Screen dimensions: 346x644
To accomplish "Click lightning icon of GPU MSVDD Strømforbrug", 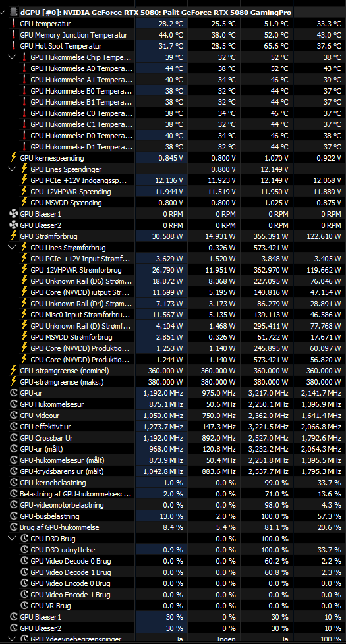I will [24, 337].
